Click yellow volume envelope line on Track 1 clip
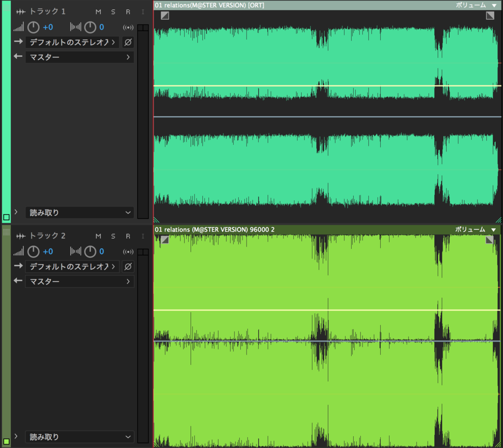503x448 pixels. coord(327,85)
